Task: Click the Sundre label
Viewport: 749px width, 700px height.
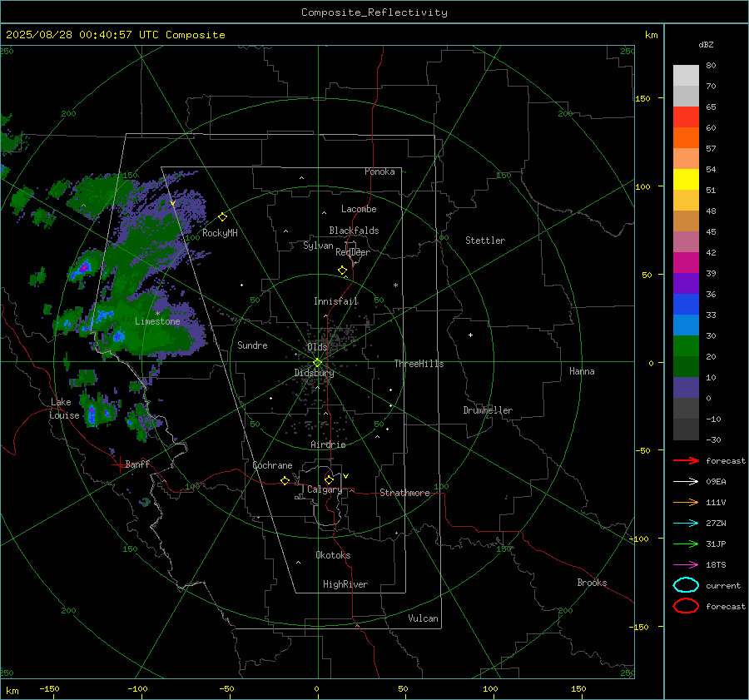Action: (252, 345)
